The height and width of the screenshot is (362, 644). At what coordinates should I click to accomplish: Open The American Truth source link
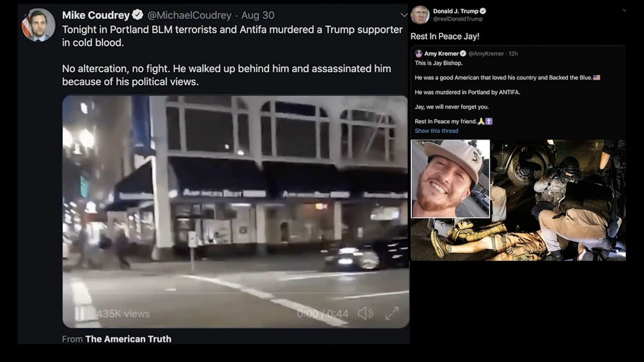[x=128, y=339]
